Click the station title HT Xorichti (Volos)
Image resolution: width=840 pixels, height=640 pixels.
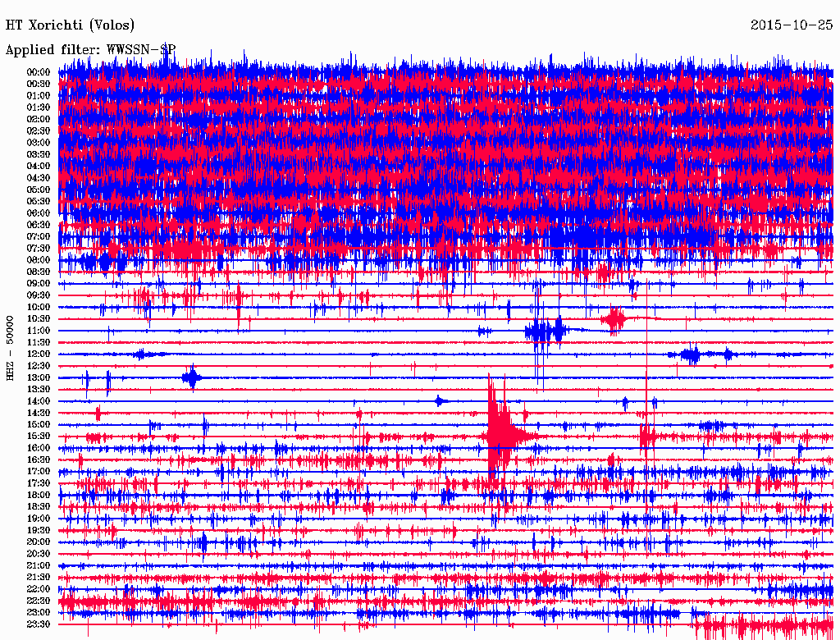[x=71, y=25]
